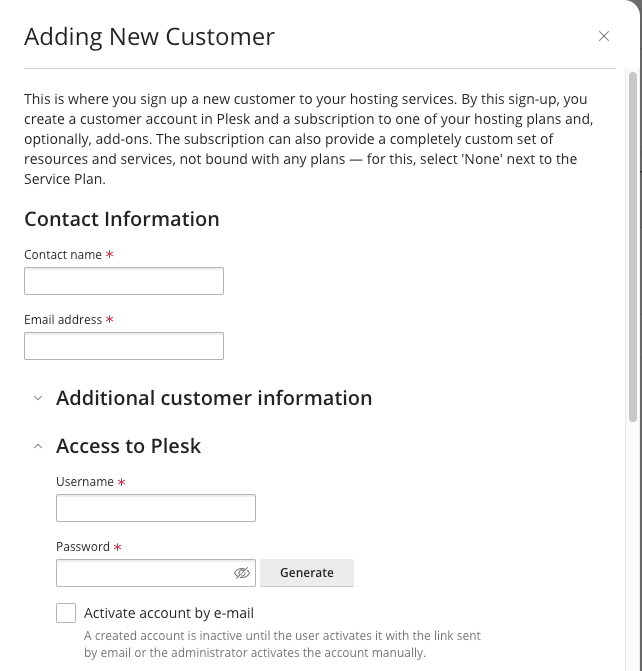The width and height of the screenshot is (642, 671).
Task: Click the Access to Plesk heading
Action: point(128,446)
